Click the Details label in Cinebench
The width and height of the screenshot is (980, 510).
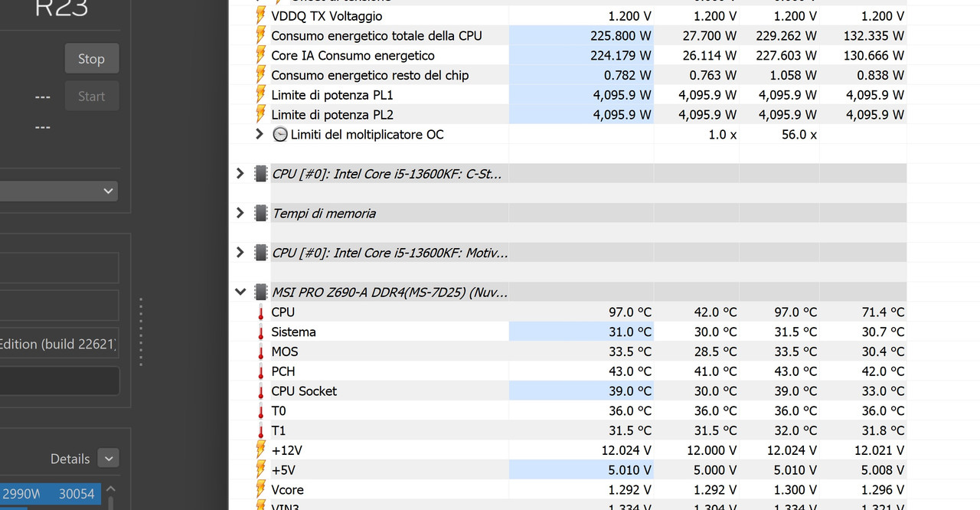pos(70,459)
